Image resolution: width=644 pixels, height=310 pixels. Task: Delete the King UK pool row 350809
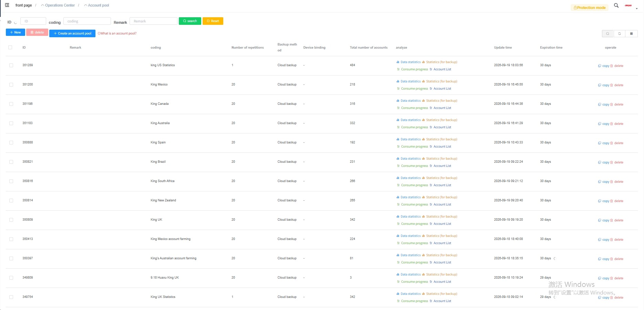pos(617,220)
